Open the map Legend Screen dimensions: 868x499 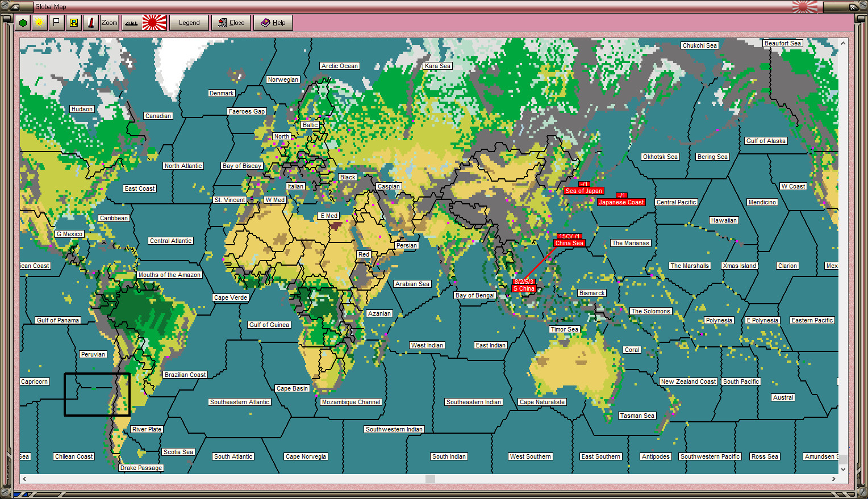[189, 23]
